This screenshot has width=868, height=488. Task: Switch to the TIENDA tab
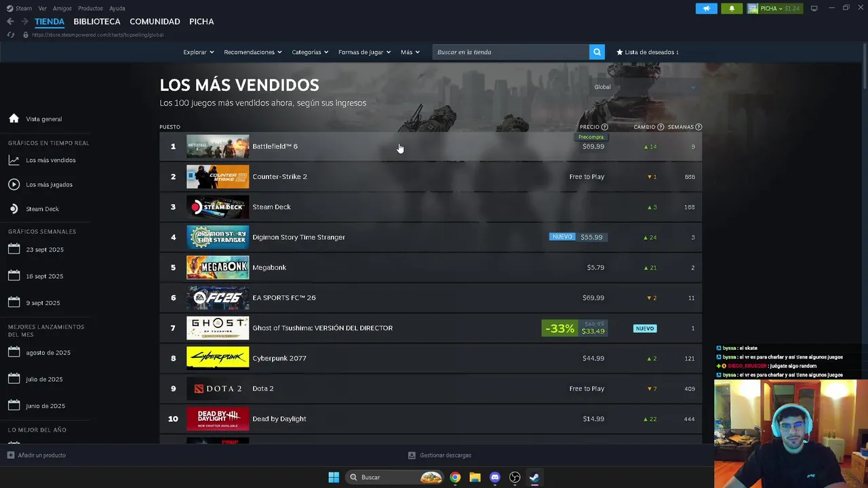50,22
